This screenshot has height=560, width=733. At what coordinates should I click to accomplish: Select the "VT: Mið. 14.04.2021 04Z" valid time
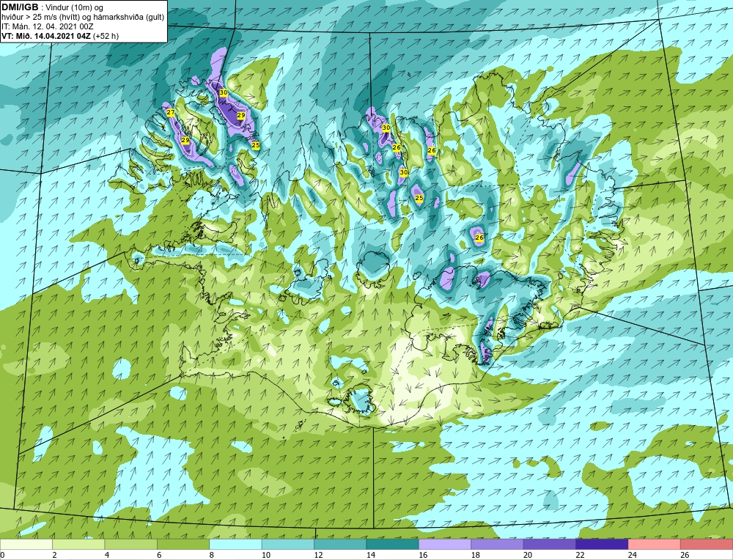tap(46, 36)
